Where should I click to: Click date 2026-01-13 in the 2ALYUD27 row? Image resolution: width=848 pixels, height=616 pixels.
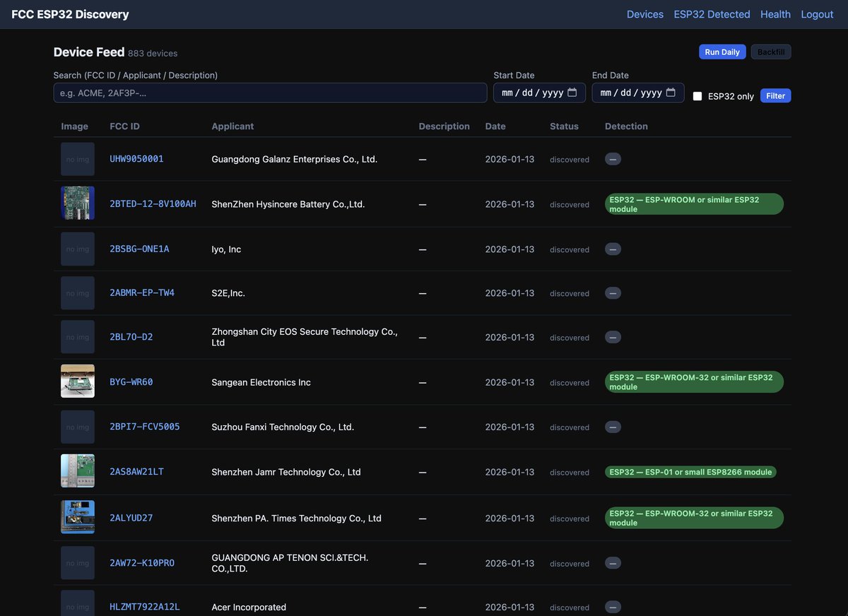tap(510, 518)
